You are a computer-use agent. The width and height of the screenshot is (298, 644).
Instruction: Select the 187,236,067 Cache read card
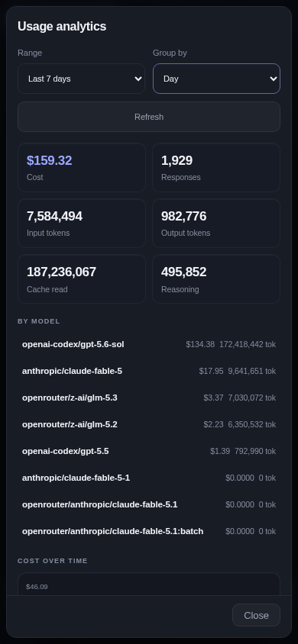coord(82,279)
